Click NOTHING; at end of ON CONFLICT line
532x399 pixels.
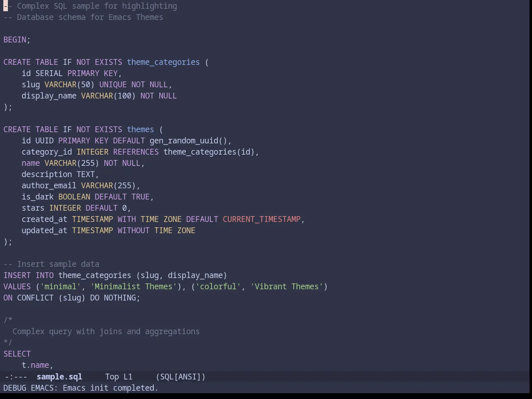122,298
